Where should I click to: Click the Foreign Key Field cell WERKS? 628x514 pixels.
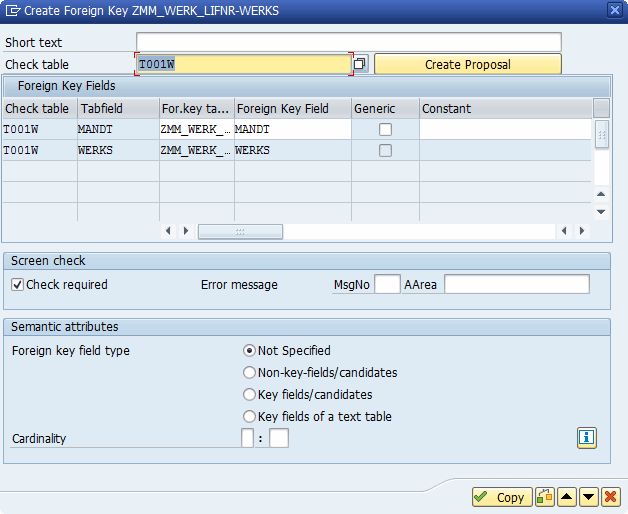pos(293,150)
